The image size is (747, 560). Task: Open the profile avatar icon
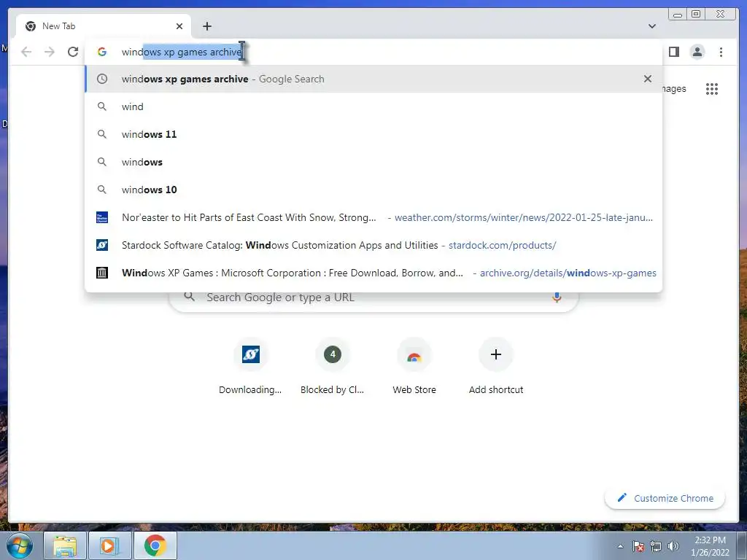[x=697, y=52]
